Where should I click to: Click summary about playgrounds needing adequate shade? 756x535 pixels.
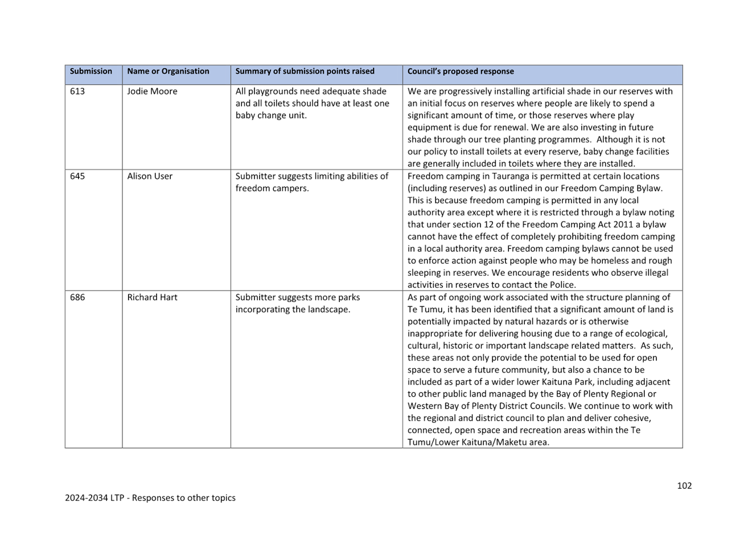click(x=313, y=103)
